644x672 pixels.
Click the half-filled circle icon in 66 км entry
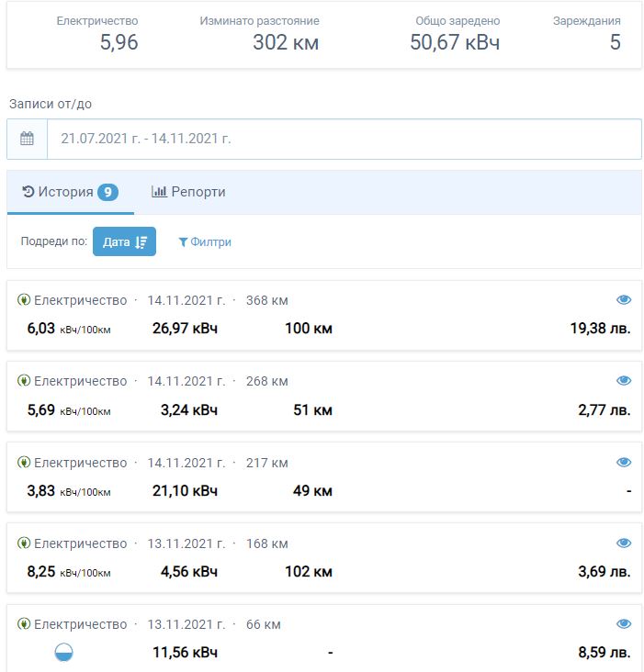[64, 653]
